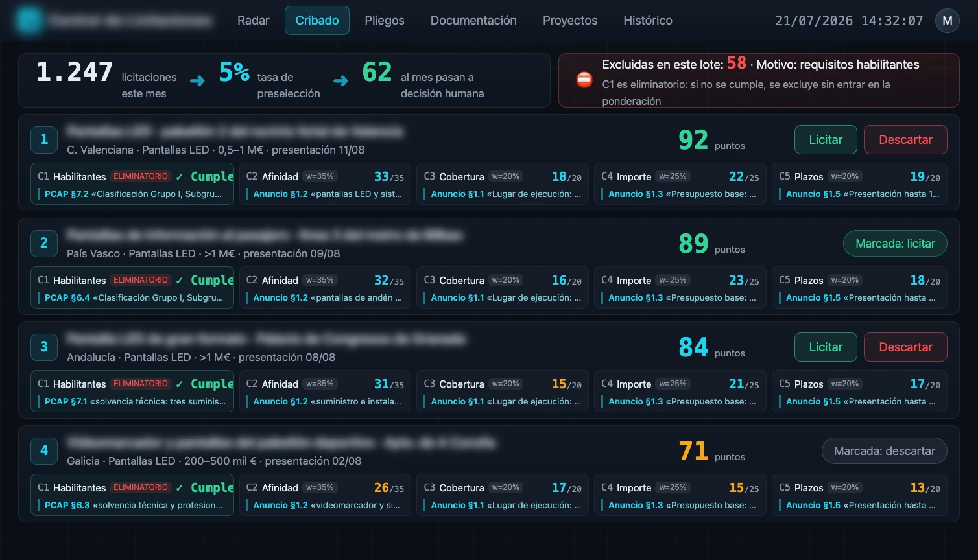Click the C5 Plazos score 13/20
The width and height of the screenshot is (978, 560).
click(925, 487)
